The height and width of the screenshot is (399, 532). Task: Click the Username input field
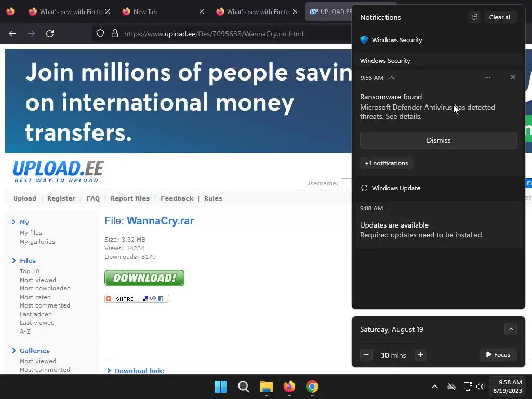[346, 183]
